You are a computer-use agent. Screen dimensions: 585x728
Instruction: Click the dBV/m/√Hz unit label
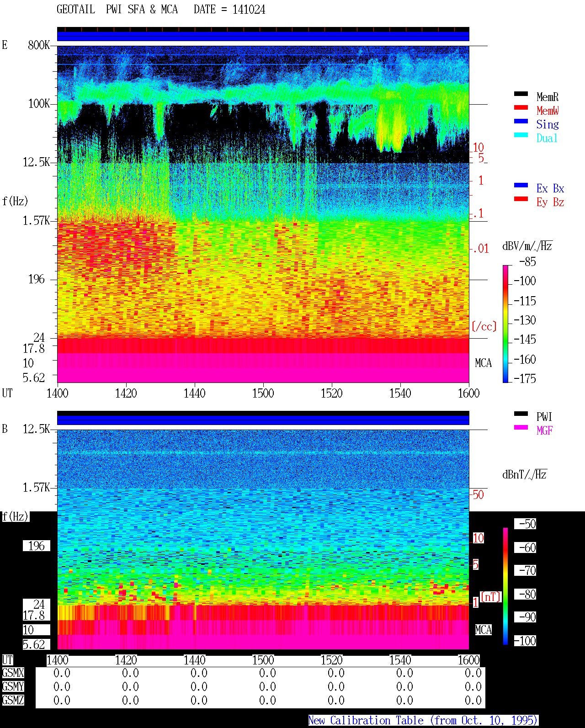527,246
